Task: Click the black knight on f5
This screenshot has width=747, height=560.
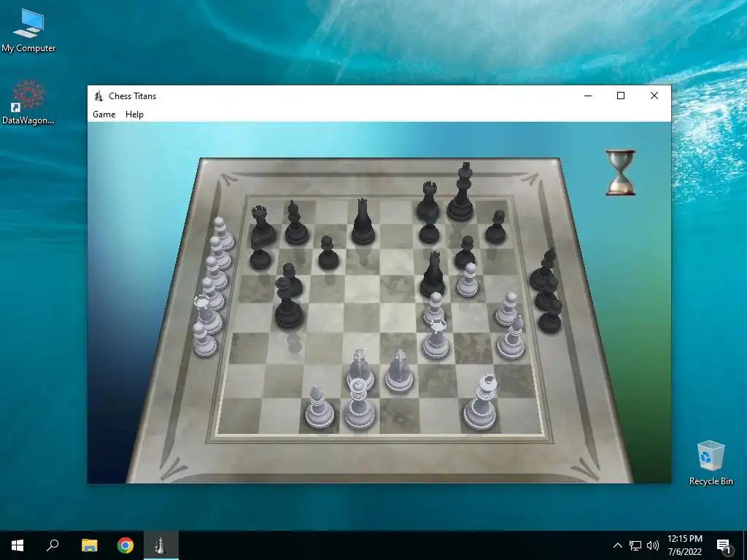Action: tap(433, 275)
